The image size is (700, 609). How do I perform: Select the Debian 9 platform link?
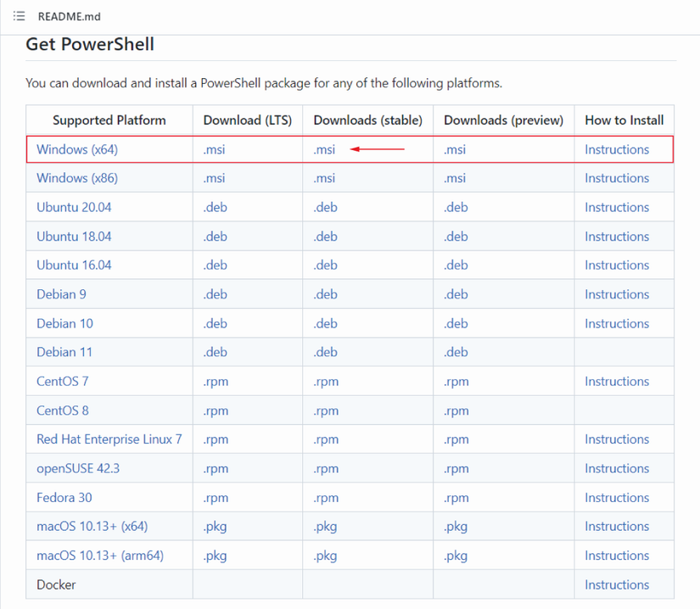pyautogui.click(x=61, y=294)
